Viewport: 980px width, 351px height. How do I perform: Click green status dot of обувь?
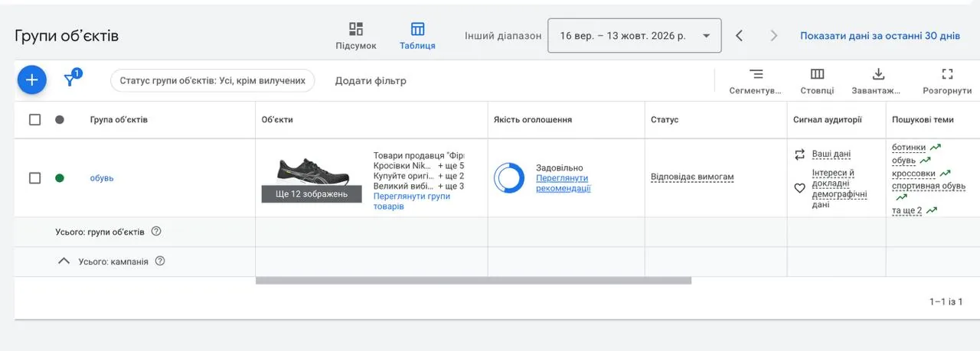pos(60,178)
